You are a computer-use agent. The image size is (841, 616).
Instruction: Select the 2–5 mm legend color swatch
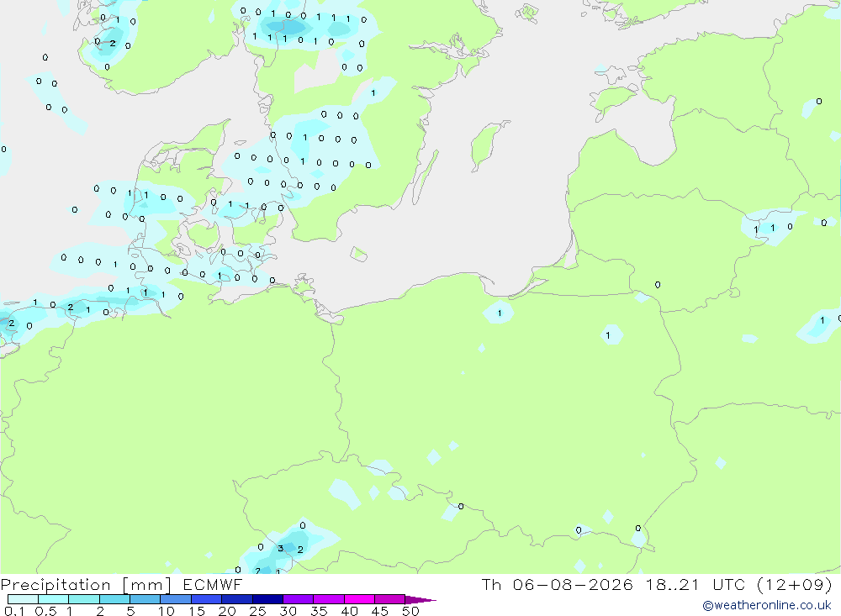(114, 599)
